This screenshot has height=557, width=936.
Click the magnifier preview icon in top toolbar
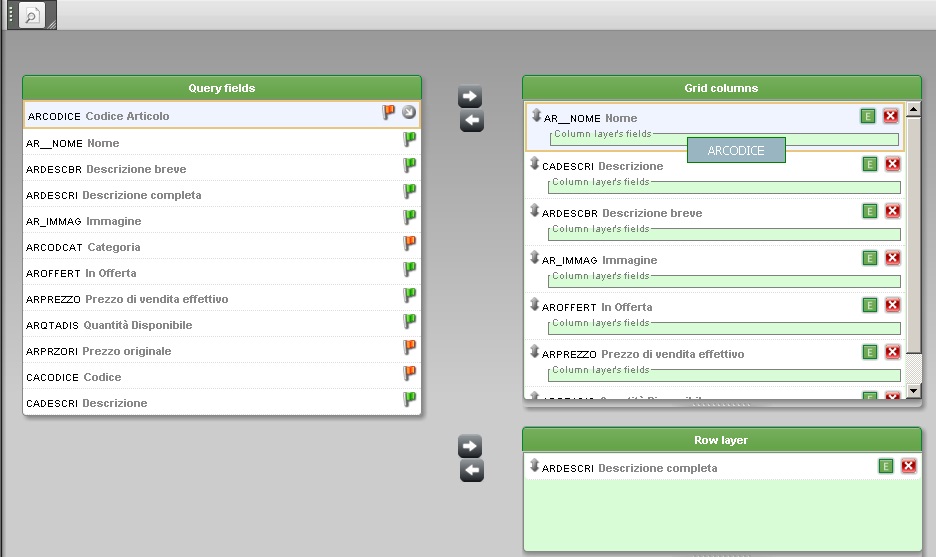pos(32,15)
